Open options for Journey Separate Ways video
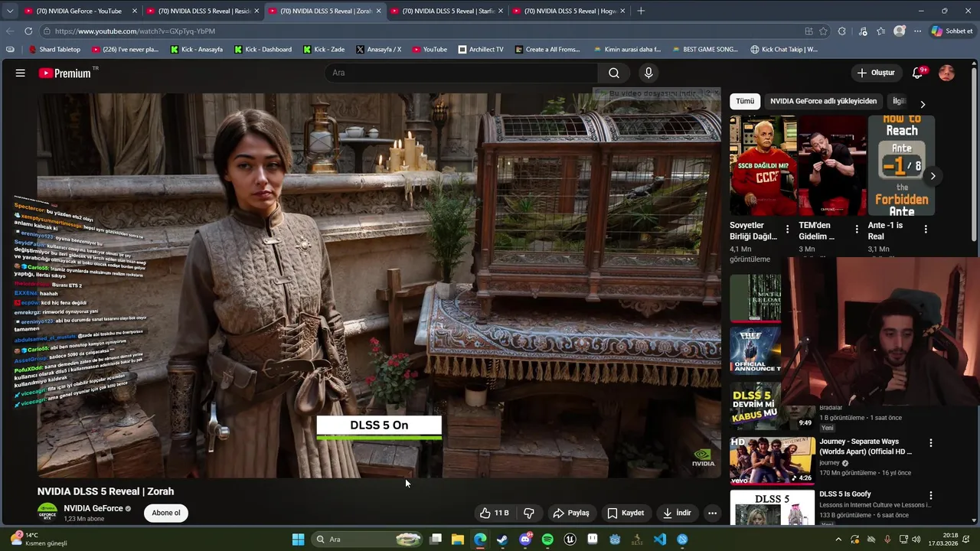 (931, 442)
